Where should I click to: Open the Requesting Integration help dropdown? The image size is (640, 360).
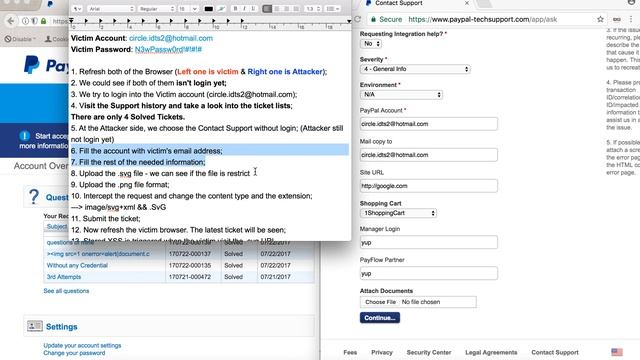pyautogui.click(x=371, y=44)
